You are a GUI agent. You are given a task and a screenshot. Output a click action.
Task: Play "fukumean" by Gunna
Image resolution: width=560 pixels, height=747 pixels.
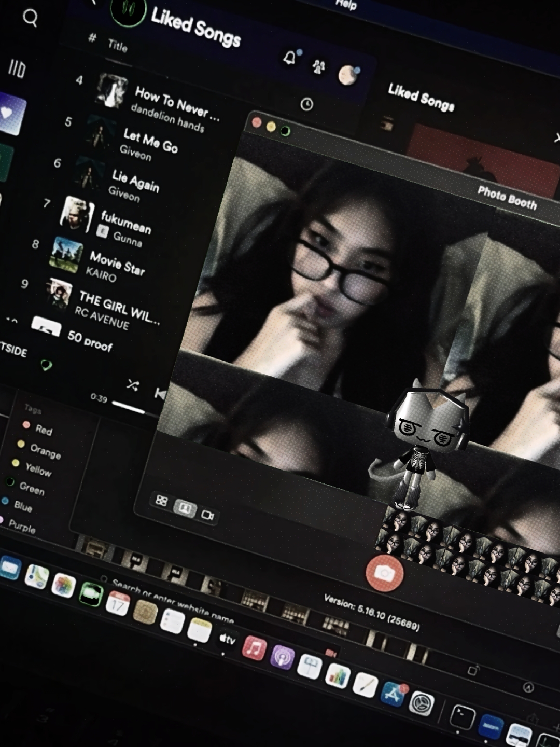click(125, 222)
